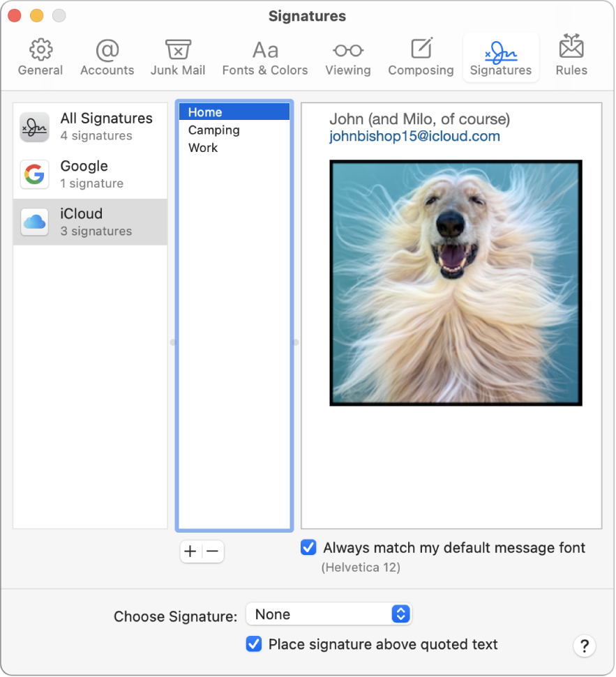Switch to the Work signature
The width and height of the screenshot is (616, 677).
click(202, 147)
